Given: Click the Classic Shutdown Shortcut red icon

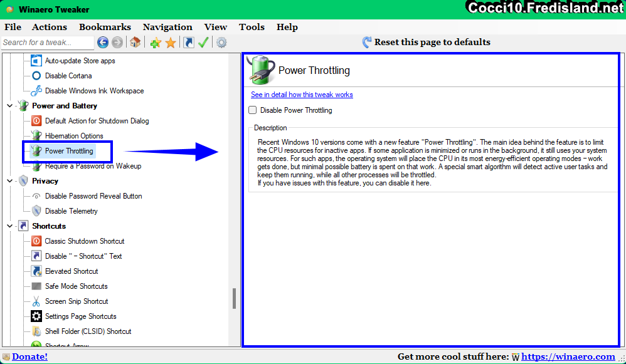Looking at the screenshot, I should (x=36, y=241).
